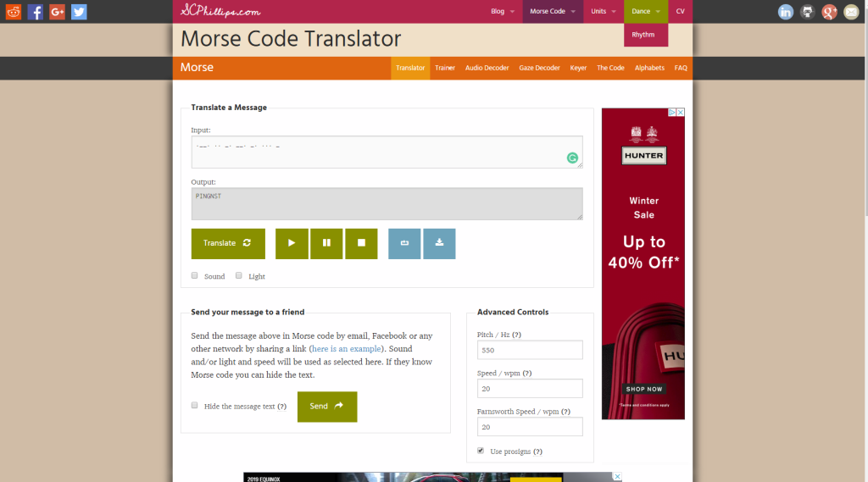The image size is (868, 482).
Task: Open the GitHub profile icon
Action: click(x=808, y=12)
